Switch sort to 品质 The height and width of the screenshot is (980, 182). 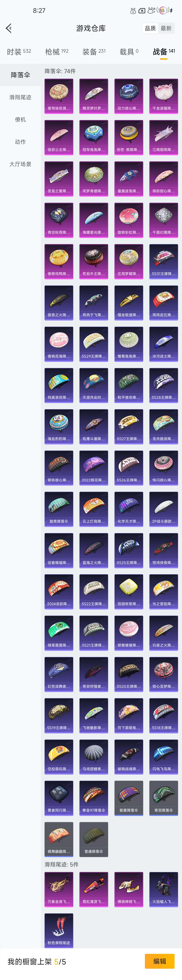click(x=150, y=28)
